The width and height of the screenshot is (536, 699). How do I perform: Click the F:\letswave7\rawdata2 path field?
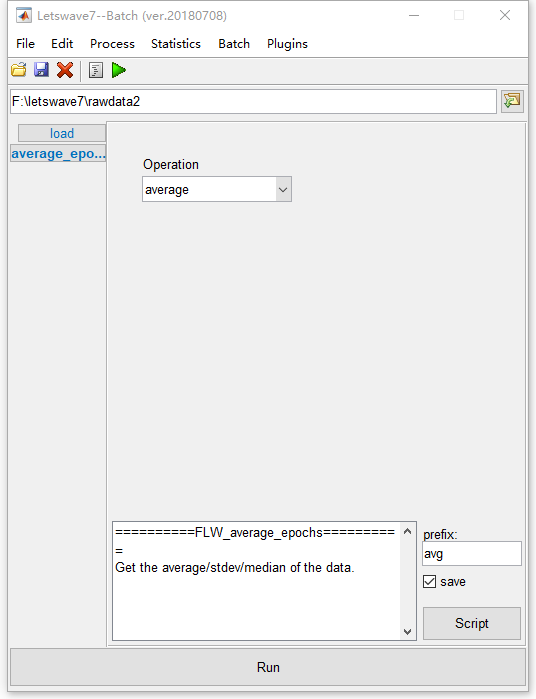253,102
